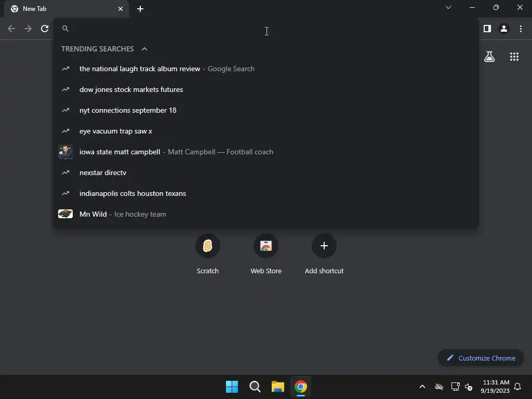
Task: Select the New Tab tab
Action: point(66,9)
